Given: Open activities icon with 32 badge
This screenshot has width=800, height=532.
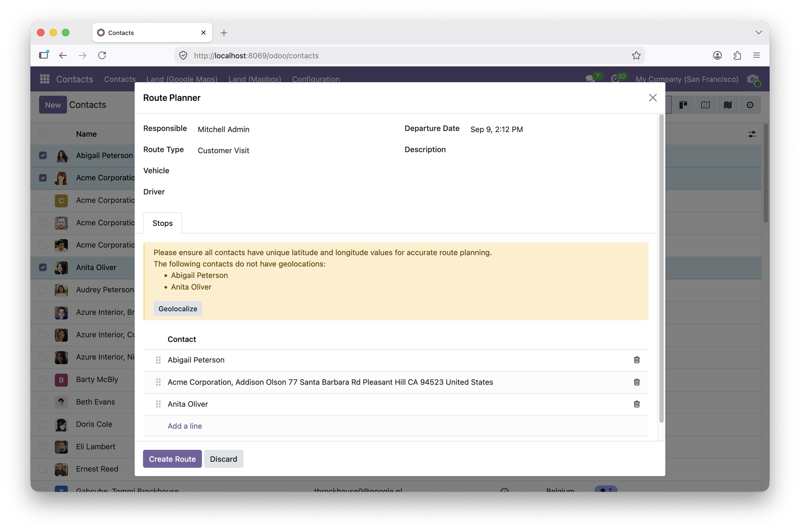Looking at the screenshot, I should click(x=619, y=78).
